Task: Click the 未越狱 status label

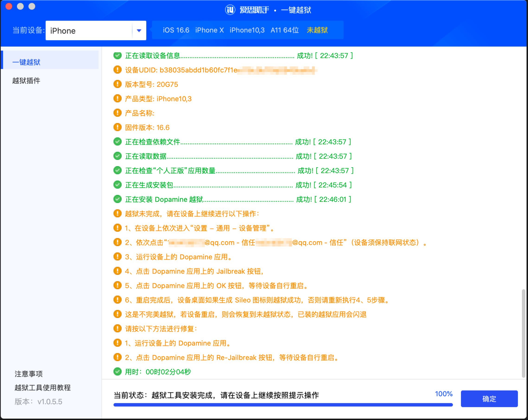Action: click(x=317, y=30)
